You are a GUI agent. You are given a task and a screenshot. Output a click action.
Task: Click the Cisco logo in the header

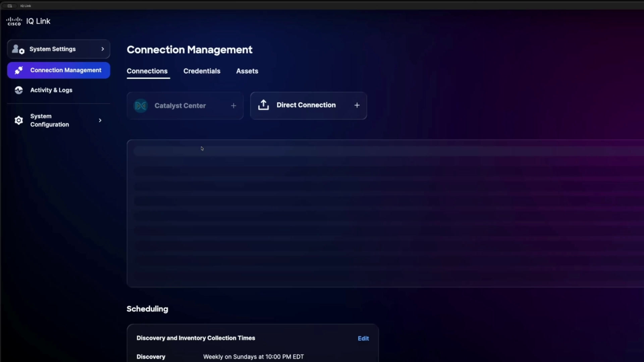tap(14, 21)
